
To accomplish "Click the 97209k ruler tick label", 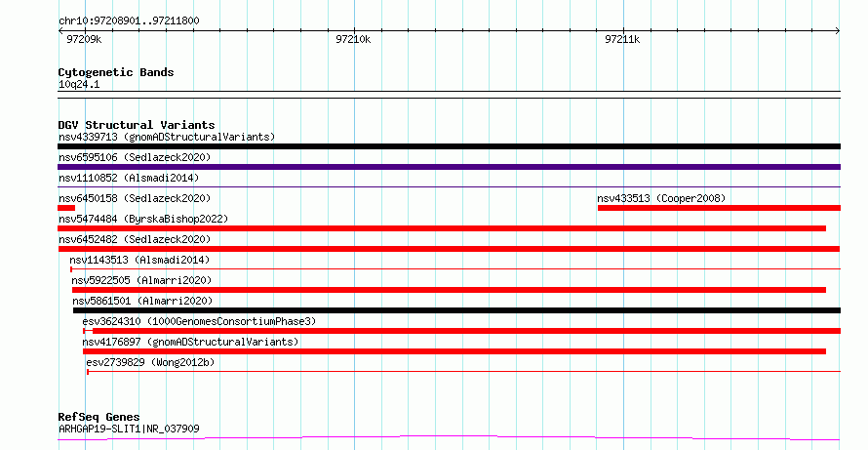I will point(84,39).
